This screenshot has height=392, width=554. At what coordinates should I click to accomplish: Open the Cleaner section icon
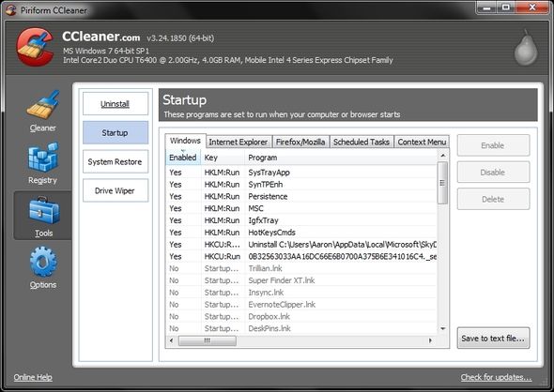click(x=43, y=104)
